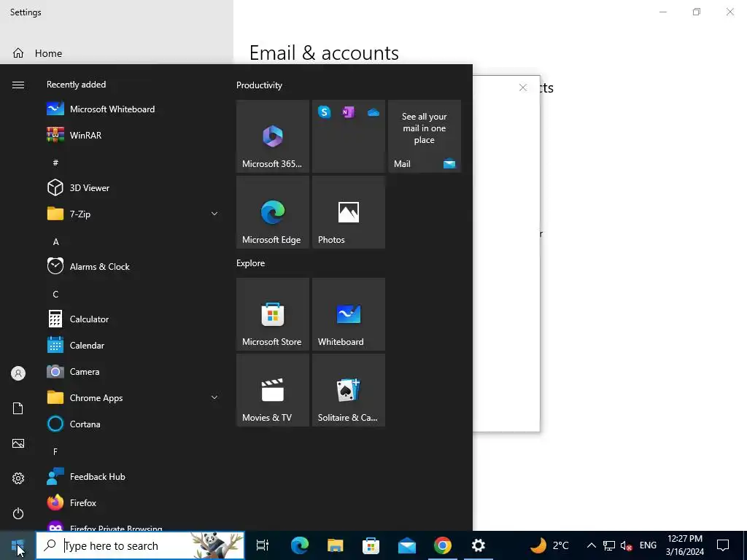The width and height of the screenshot is (747, 560).
Task: Click the Recently added heading
Action: [x=76, y=85]
